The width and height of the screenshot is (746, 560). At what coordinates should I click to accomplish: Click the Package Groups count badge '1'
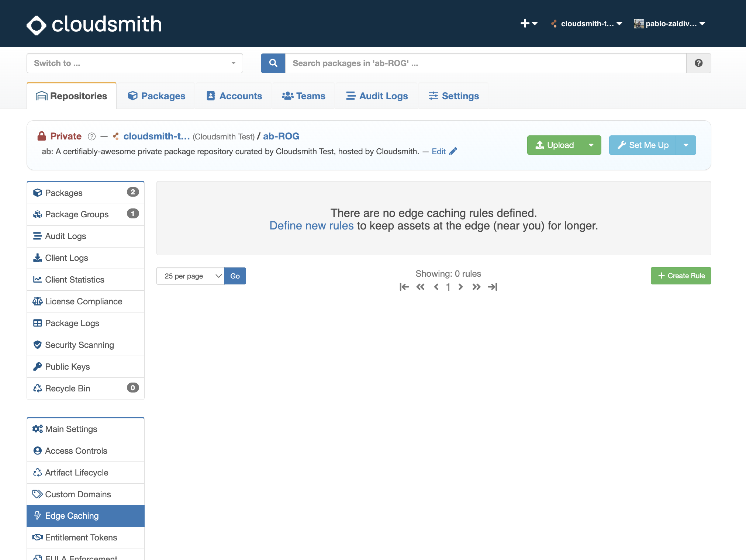(x=133, y=213)
